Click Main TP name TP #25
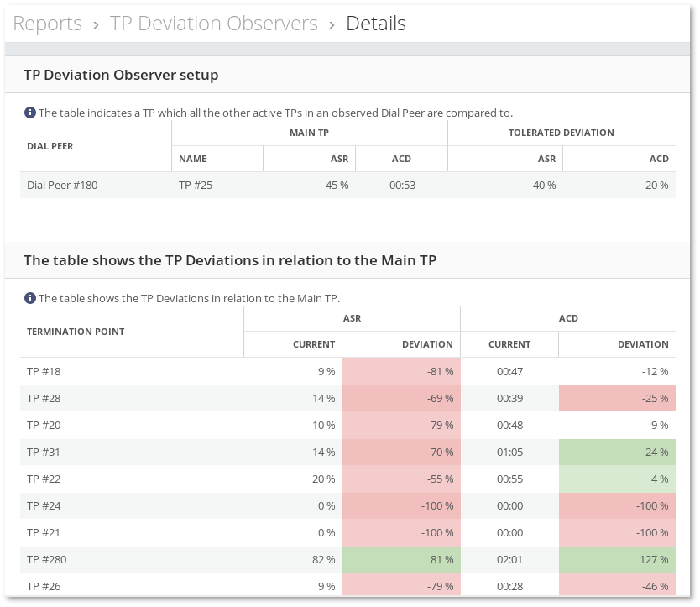 tap(196, 185)
